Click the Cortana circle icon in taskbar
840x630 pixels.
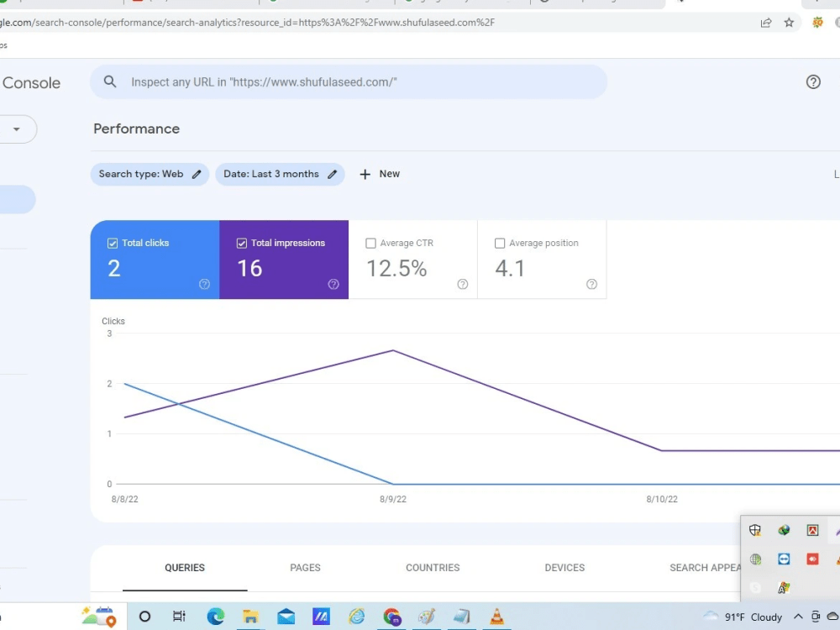point(144,617)
